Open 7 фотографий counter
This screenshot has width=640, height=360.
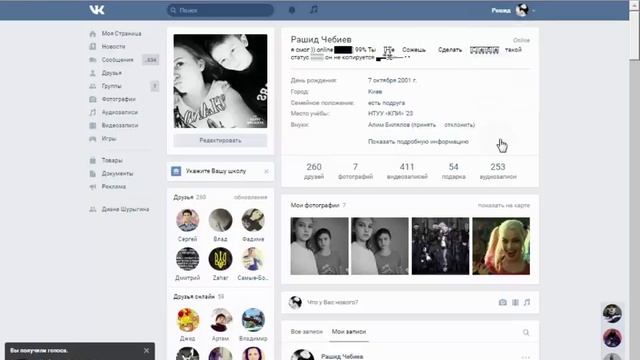point(356,171)
